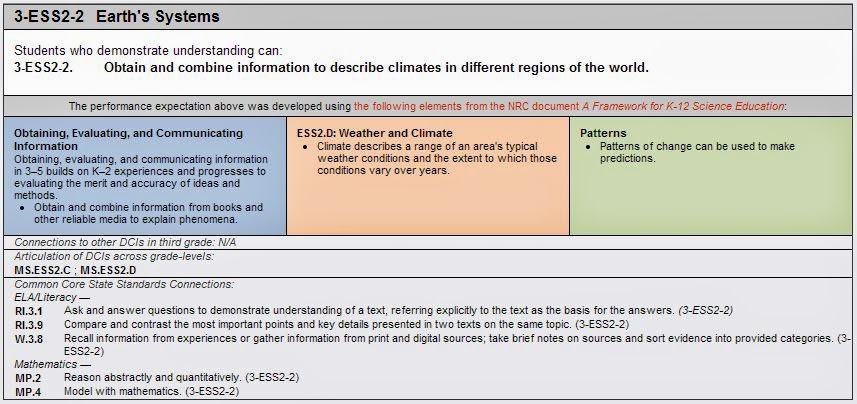Click the orange disciplinary core ideas panel

428,175
